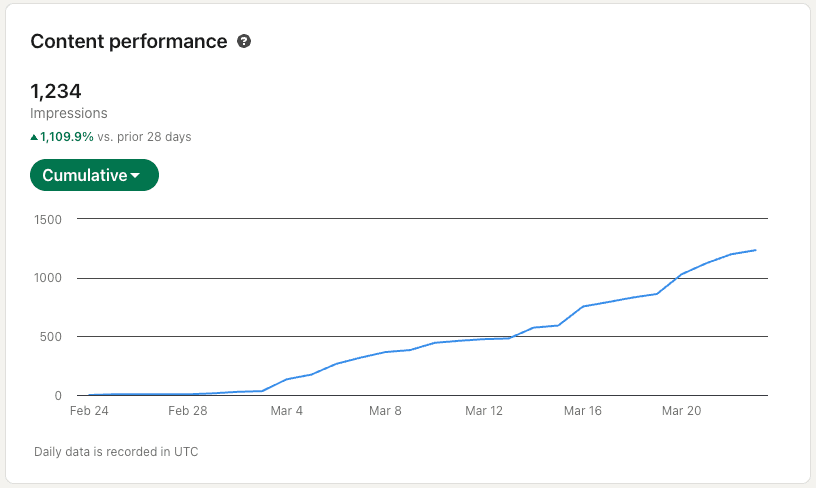Click the 500 y-axis label
The image size is (816, 488).
pyautogui.click(x=50, y=337)
